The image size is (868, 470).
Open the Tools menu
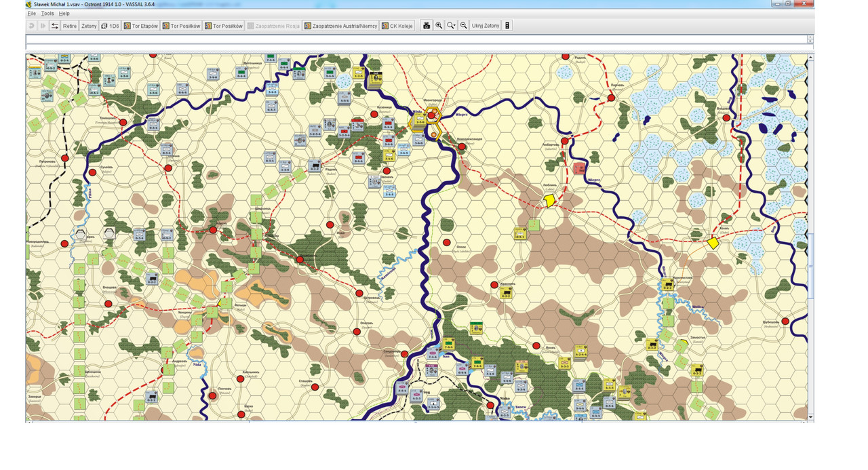click(x=47, y=14)
